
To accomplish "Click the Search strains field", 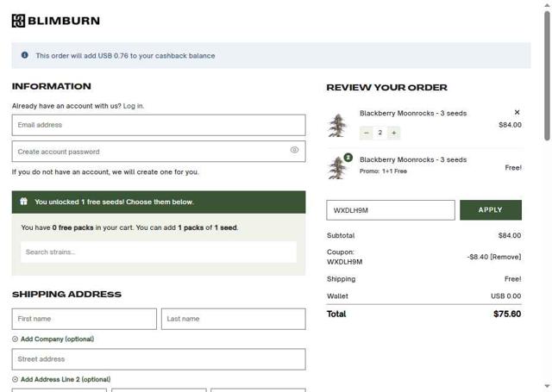I will 159,252.
